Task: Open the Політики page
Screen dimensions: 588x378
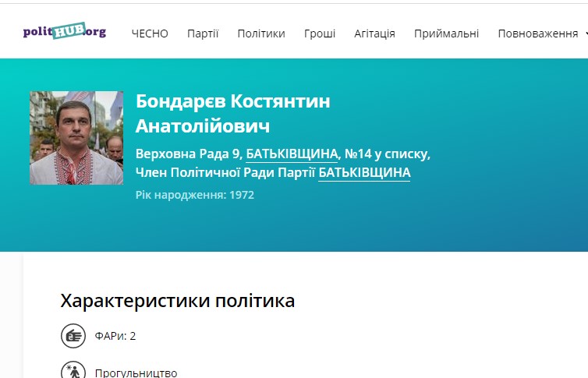Action: (261, 34)
